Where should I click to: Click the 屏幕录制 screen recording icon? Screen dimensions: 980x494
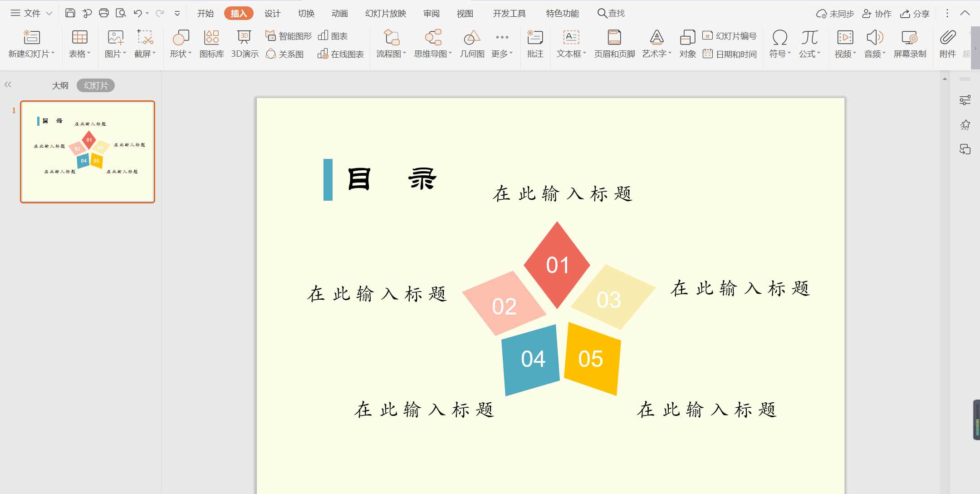910,44
